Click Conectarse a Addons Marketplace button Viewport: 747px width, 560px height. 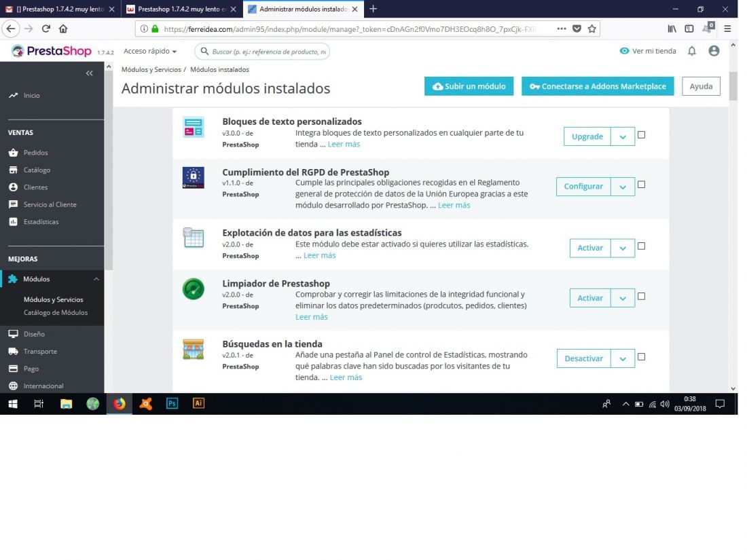(598, 86)
